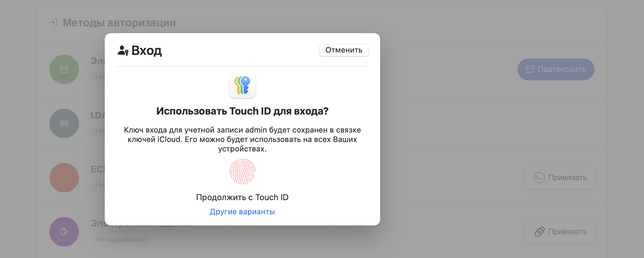
Task: Click the Подтвердить email button
Action: 556,69
